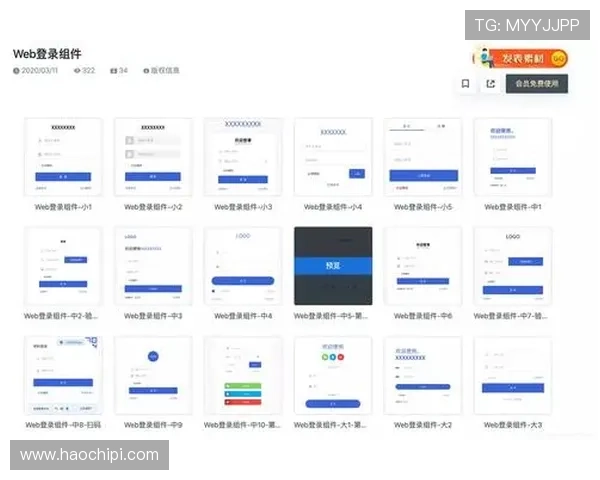
Task: Open the Web登录组件-中10 thumbnail
Action: (x=243, y=375)
